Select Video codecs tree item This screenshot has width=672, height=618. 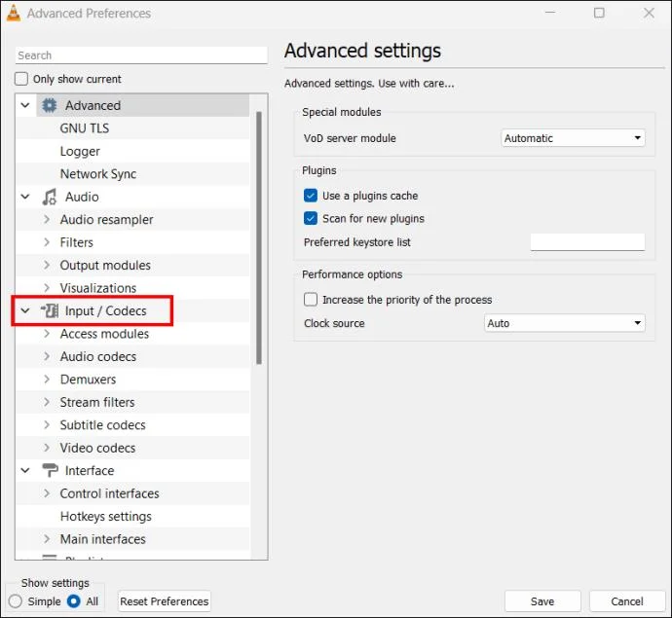pos(97,448)
